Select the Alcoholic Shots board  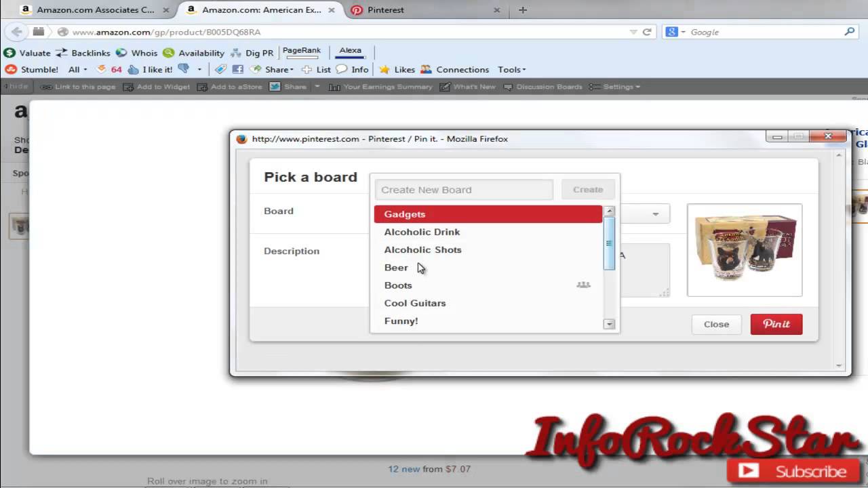pos(488,249)
